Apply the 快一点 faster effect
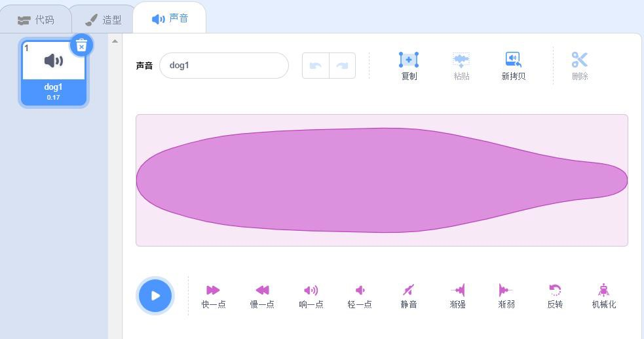644x339 pixels. pos(214,296)
